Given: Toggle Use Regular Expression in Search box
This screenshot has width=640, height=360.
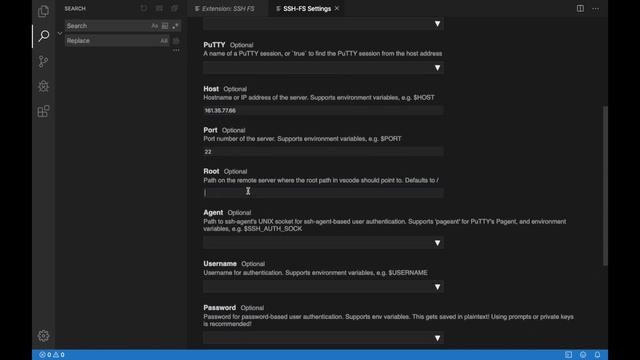Looking at the screenshot, I should tap(175, 26).
